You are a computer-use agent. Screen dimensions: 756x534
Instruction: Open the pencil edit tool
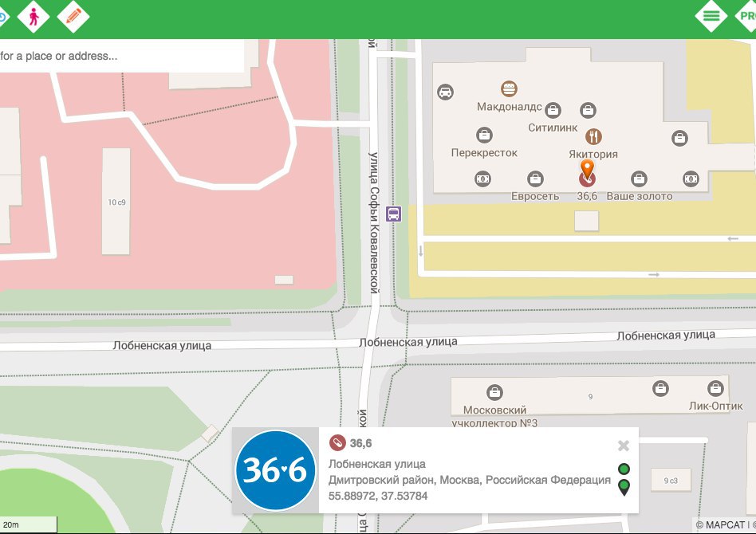73,17
